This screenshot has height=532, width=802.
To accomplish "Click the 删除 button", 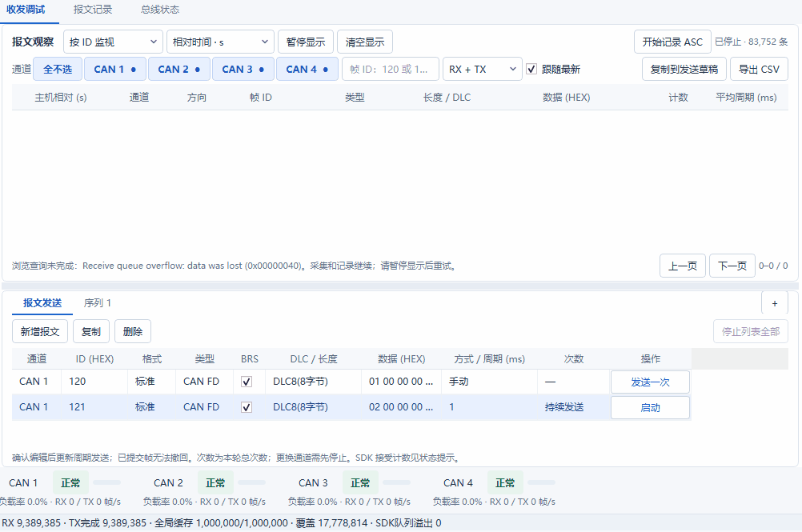I will click(x=133, y=331).
